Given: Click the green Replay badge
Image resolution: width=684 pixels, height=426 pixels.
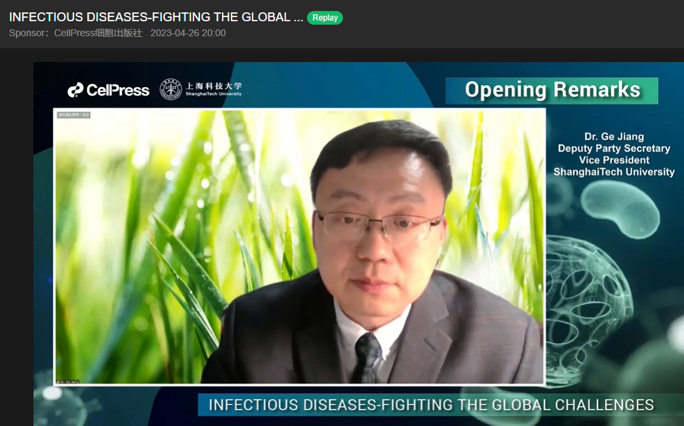Looking at the screenshot, I should (325, 18).
